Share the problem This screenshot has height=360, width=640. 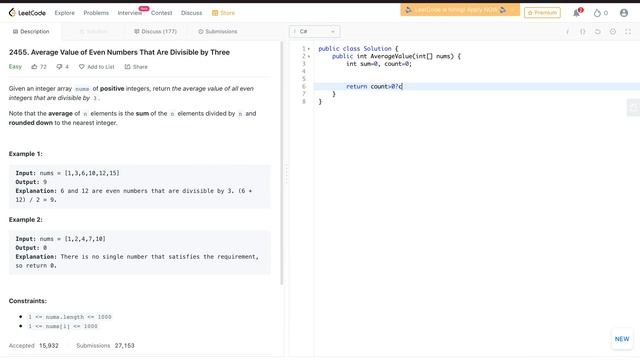point(136,67)
